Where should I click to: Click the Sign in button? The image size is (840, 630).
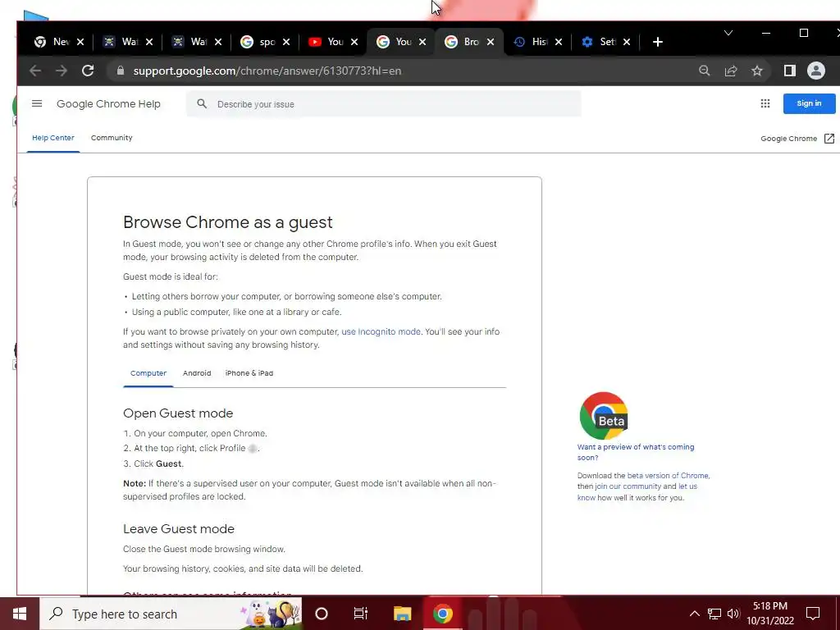click(x=809, y=103)
